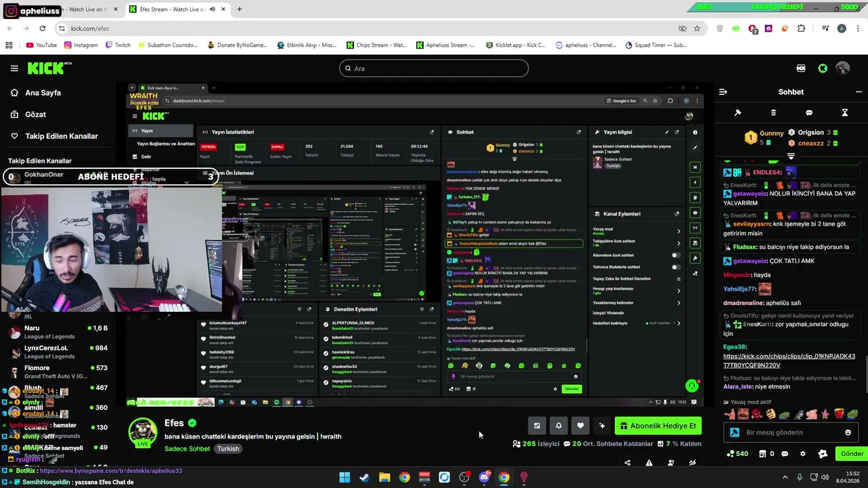Open the Twitch bookmark
This screenshot has height=488, width=868.
tap(118, 45)
